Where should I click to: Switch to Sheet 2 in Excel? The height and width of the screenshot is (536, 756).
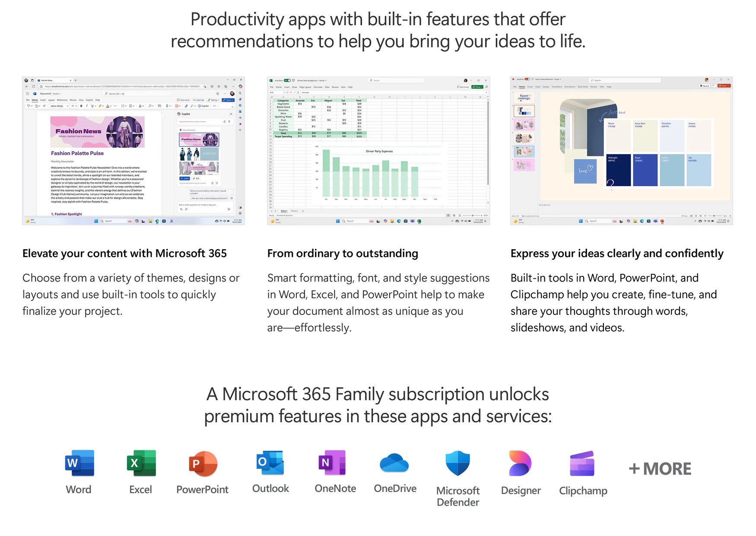coord(294,211)
